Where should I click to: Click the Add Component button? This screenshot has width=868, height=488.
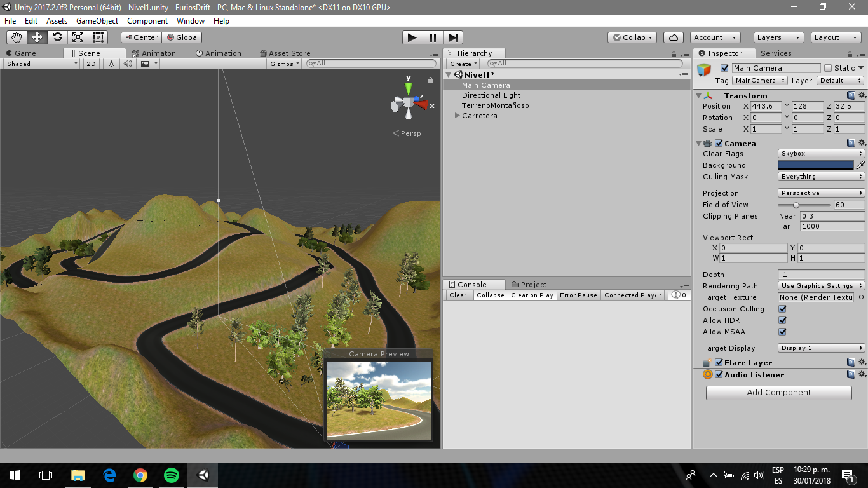pyautogui.click(x=778, y=393)
